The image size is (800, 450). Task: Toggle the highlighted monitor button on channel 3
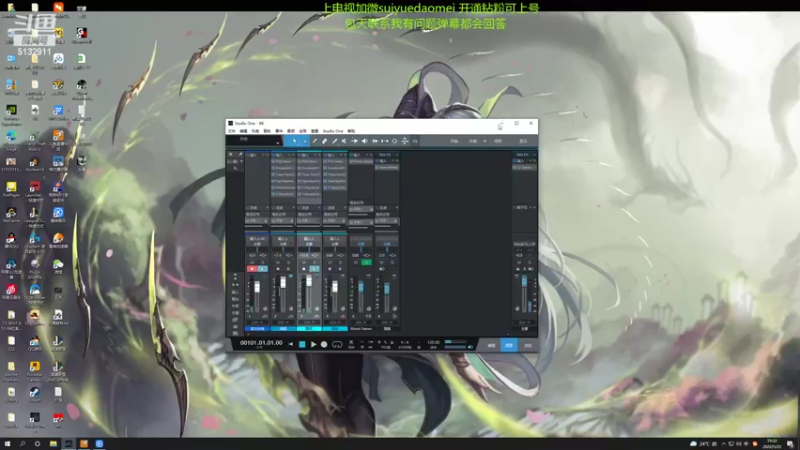[x=314, y=269]
